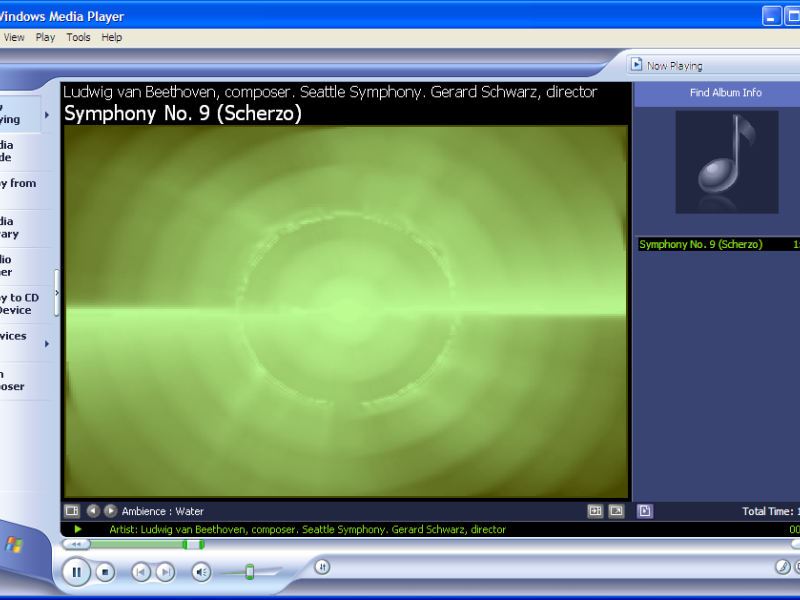
Task: Click the green play status indicator
Action: coord(78,530)
